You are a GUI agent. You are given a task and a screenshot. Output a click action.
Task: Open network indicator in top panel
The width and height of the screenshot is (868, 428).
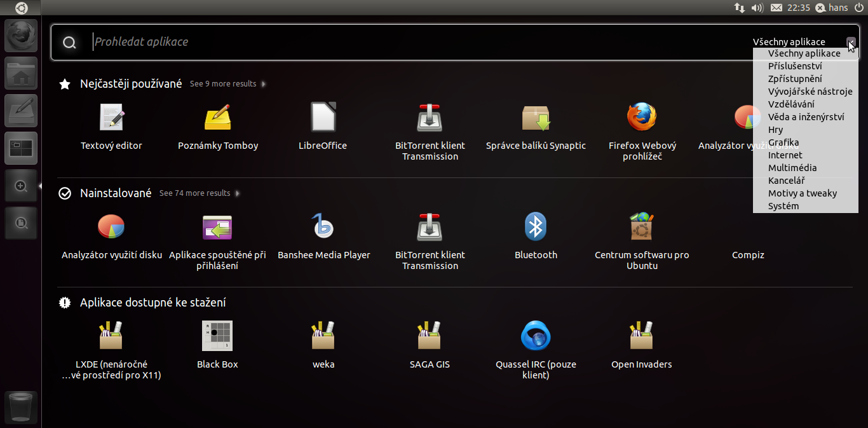pos(740,8)
